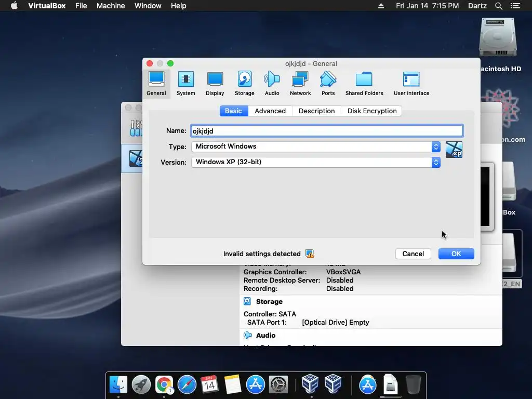The width and height of the screenshot is (532, 399).
Task: Confirm settings with the OK button
Action: pos(456,254)
